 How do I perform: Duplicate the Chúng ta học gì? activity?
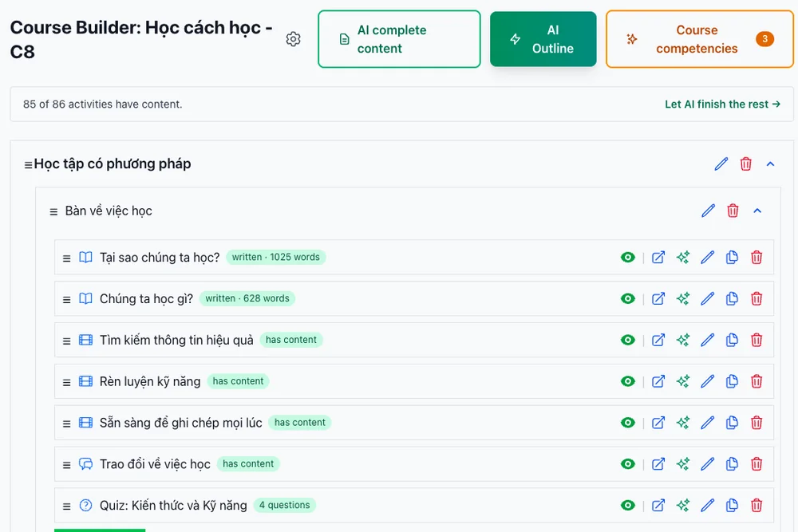coord(732,298)
